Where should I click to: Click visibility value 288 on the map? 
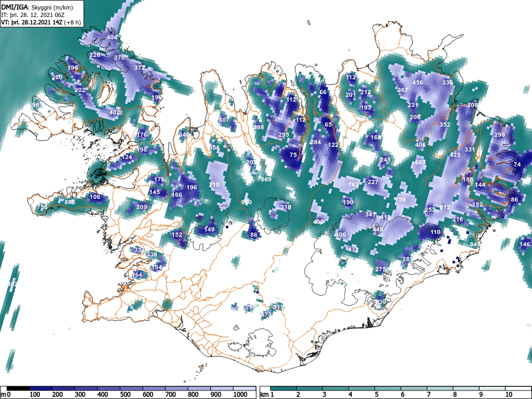click(259, 127)
